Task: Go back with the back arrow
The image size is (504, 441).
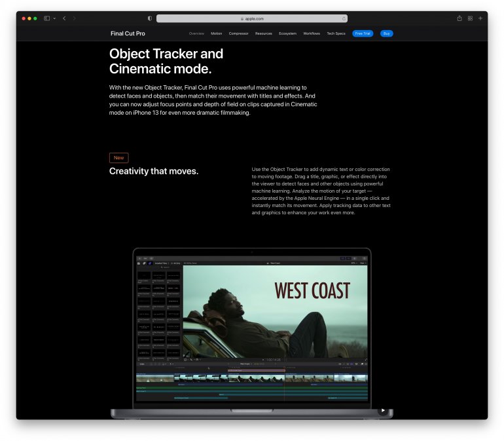Action: coord(64,18)
